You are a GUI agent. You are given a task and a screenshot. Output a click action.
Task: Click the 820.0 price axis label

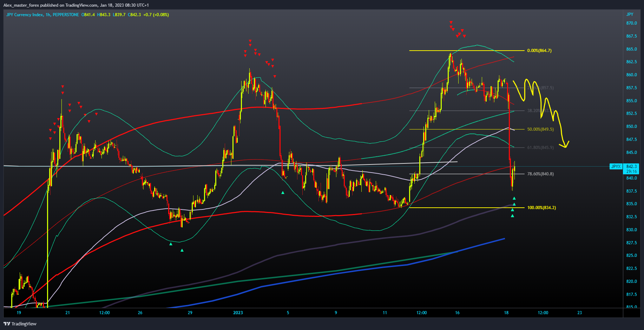pos(631,282)
